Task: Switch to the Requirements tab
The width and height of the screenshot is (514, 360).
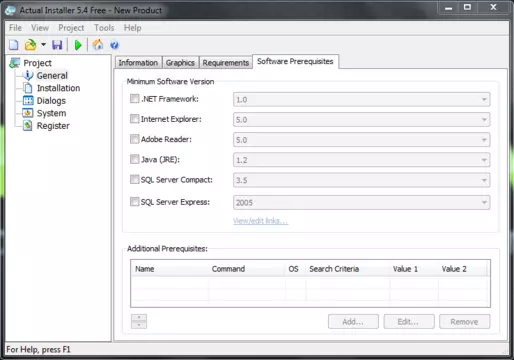Action: (x=226, y=63)
